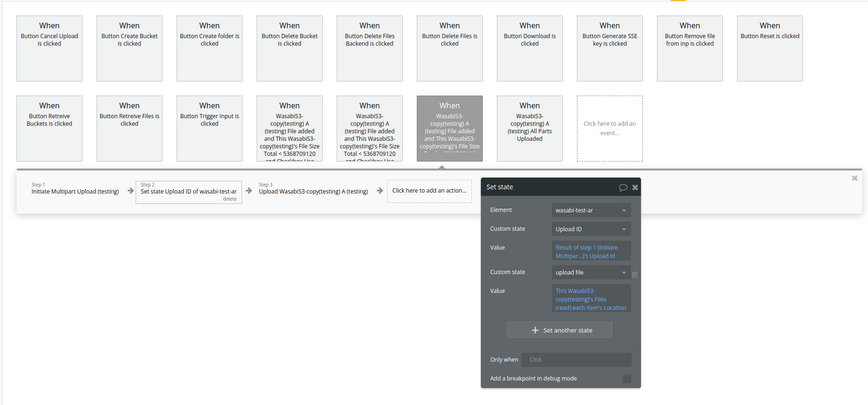Select the highlighted WasabiS3 File added event
This screenshot has height=405, width=868.
[x=450, y=129]
